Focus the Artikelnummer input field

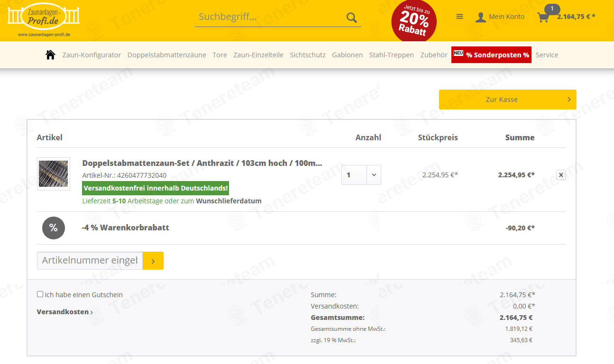[x=90, y=261]
